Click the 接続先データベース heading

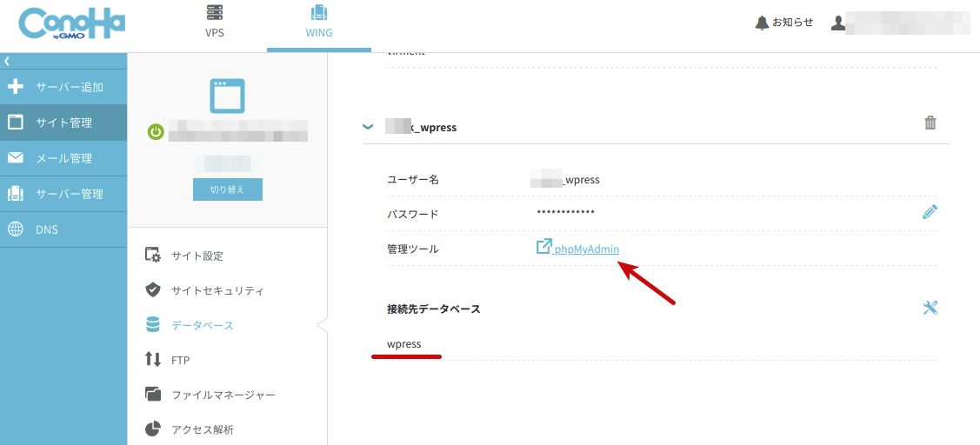tap(434, 309)
